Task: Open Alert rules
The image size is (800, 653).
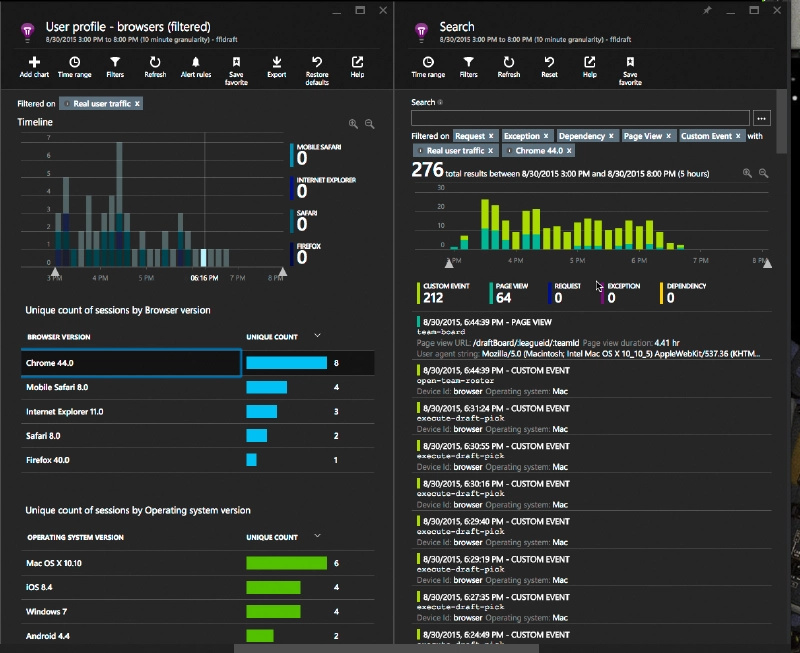Action: [x=195, y=67]
